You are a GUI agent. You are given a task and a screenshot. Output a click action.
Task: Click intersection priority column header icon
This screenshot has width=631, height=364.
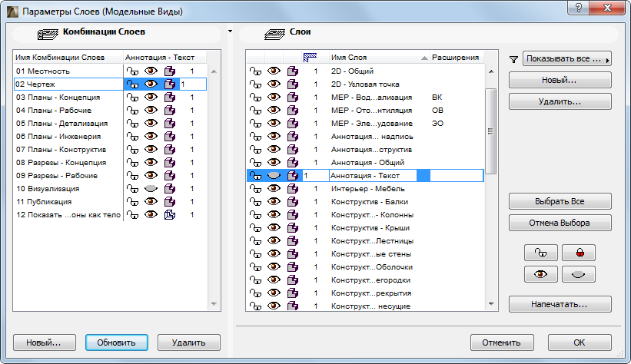coord(310,57)
